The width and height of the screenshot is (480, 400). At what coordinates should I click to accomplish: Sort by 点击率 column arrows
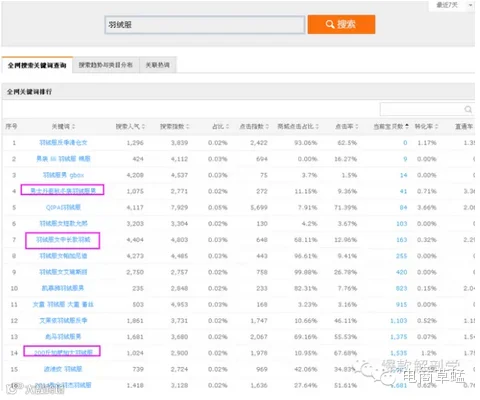(357, 127)
